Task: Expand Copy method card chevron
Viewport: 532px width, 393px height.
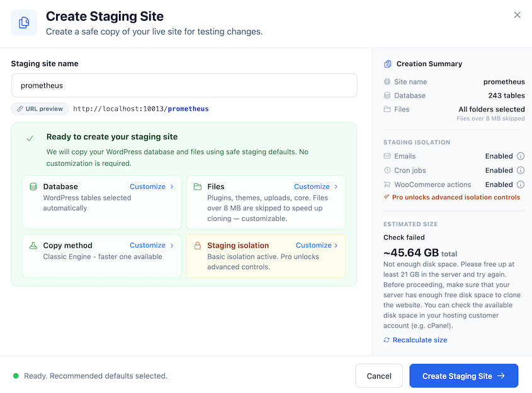Action: [x=172, y=246]
